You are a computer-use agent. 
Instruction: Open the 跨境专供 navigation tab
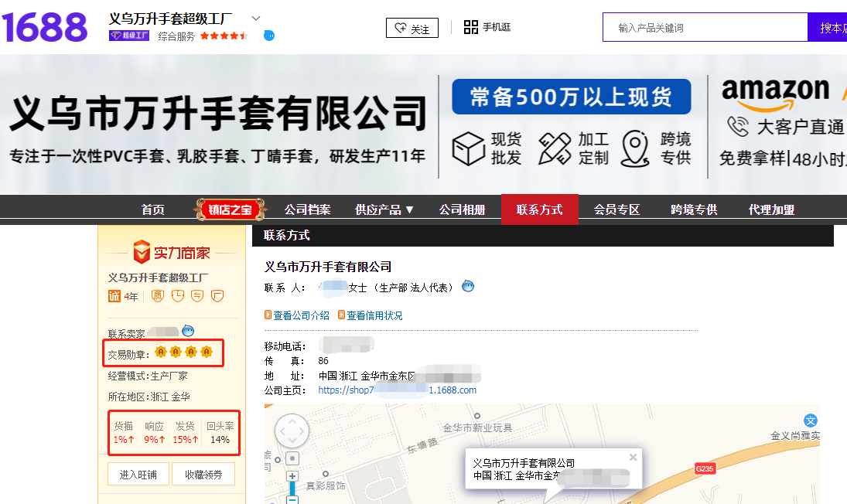[694, 210]
